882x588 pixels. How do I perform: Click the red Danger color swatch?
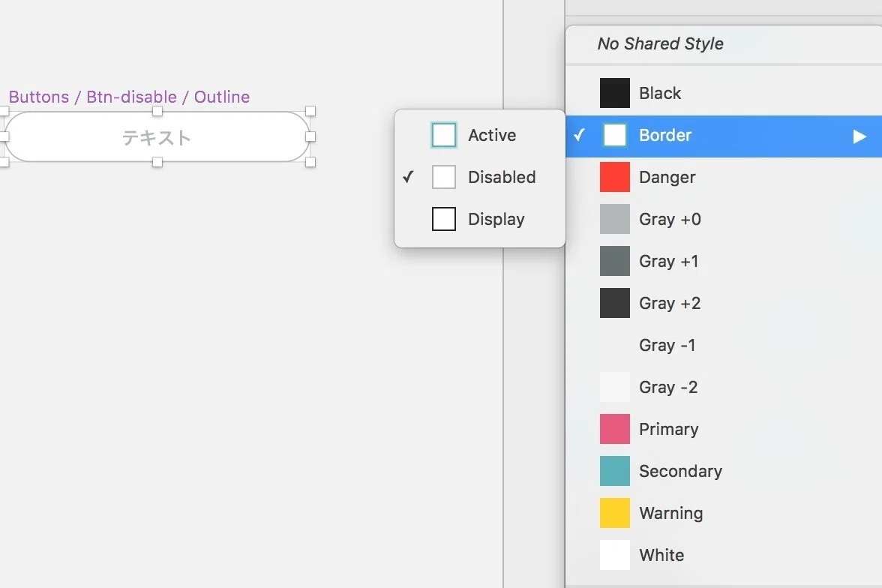(615, 177)
